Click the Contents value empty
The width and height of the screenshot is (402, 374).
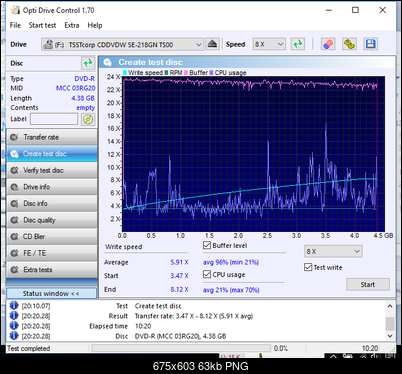click(86, 108)
